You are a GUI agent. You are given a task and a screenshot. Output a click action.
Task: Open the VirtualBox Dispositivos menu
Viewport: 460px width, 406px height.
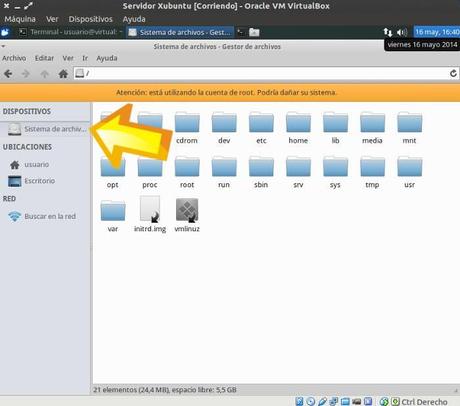91,19
